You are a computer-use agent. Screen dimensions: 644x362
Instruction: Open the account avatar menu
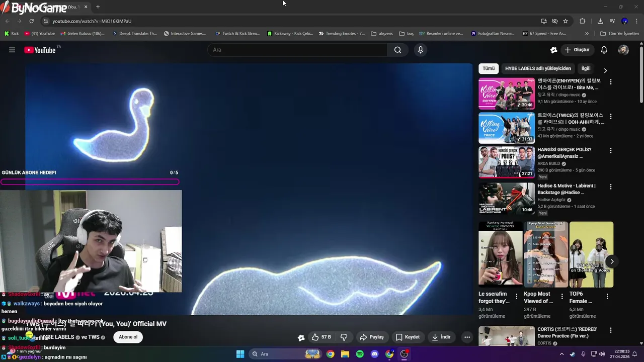click(x=623, y=50)
